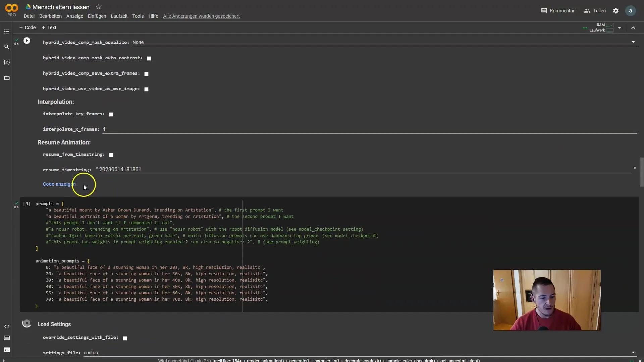Open the files folder sidebar icon
The height and width of the screenshot is (362, 644).
tap(7, 78)
